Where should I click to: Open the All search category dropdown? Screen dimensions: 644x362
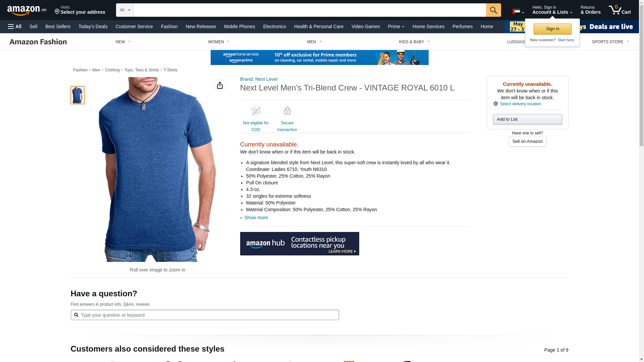tap(125, 10)
